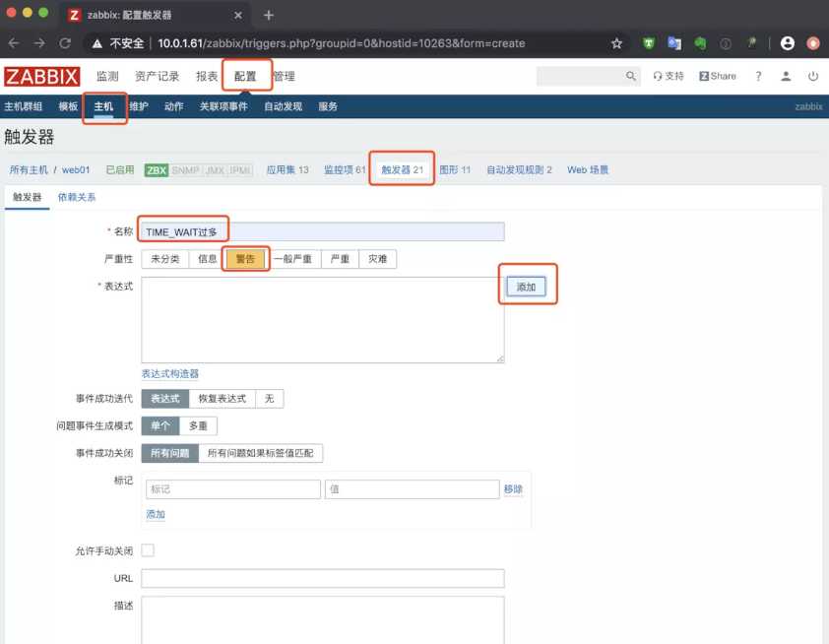
Task: Click the search magnifier in Zabbix header
Action: (631, 76)
